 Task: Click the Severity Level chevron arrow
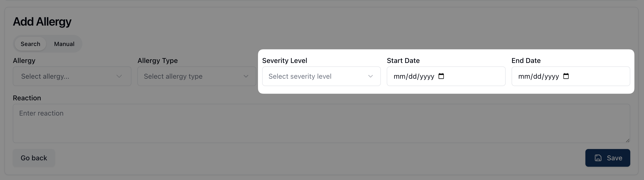(x=371, y=76)
